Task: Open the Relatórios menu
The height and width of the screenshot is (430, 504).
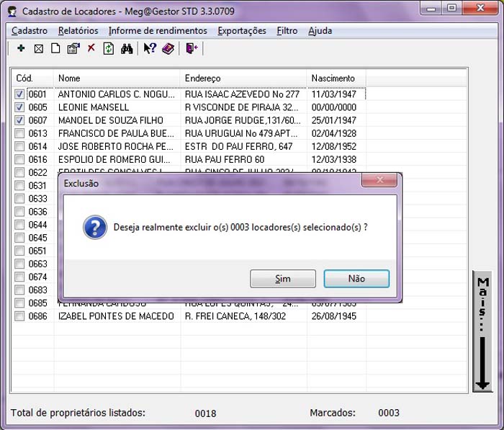Action: point(78,31)
